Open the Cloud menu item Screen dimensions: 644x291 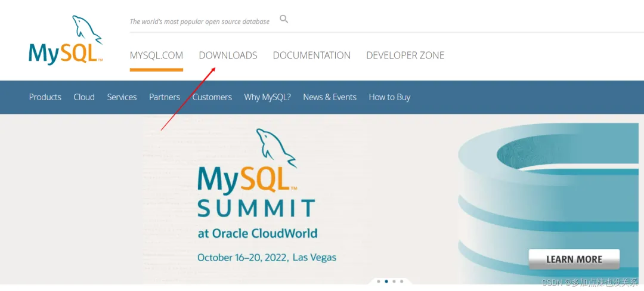click(84, 97)
